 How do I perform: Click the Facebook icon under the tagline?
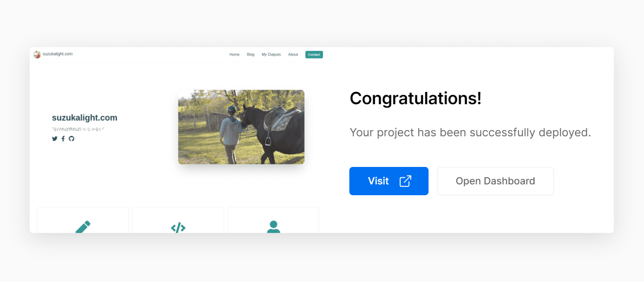click(63, 139)
